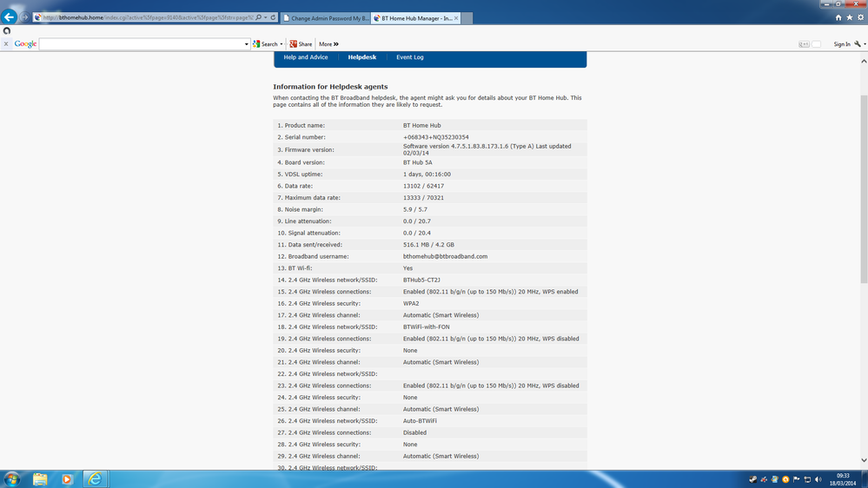Open the network connection tray icon
Screen dimensions: 868x488
(807, 479)
